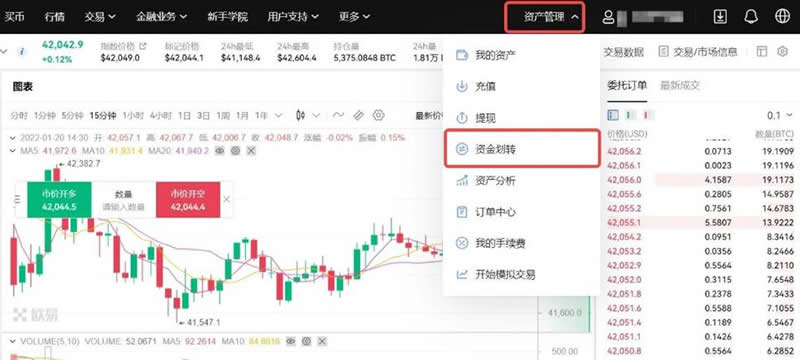Screen dimensions: 800x360
Task: Open layout icon next to settings gear
Action: click(762, 52)
